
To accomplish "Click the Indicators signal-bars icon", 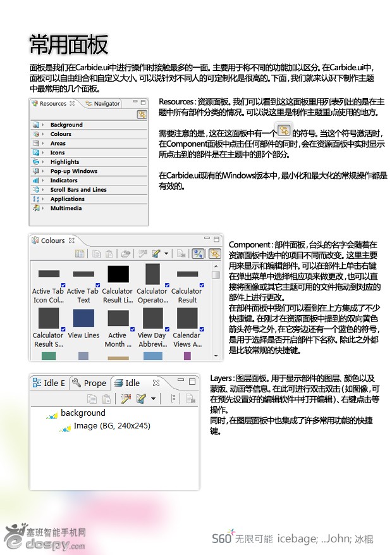I will point(35,180).
